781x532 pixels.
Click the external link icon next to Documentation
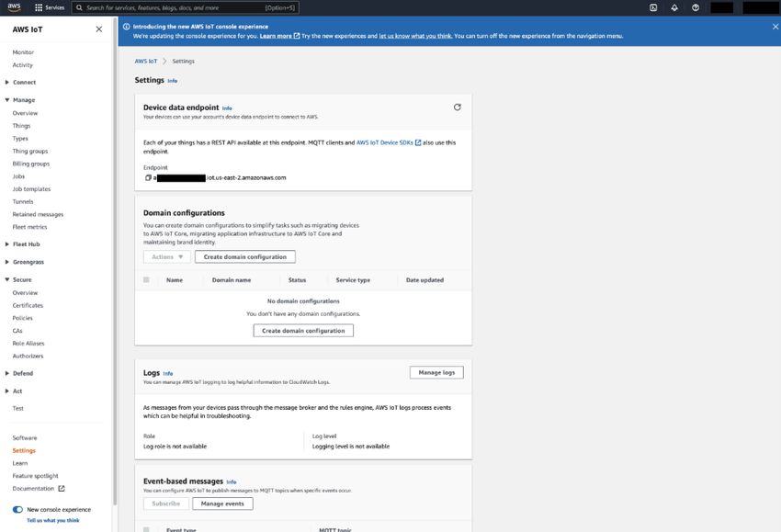(x=62, y=489)
